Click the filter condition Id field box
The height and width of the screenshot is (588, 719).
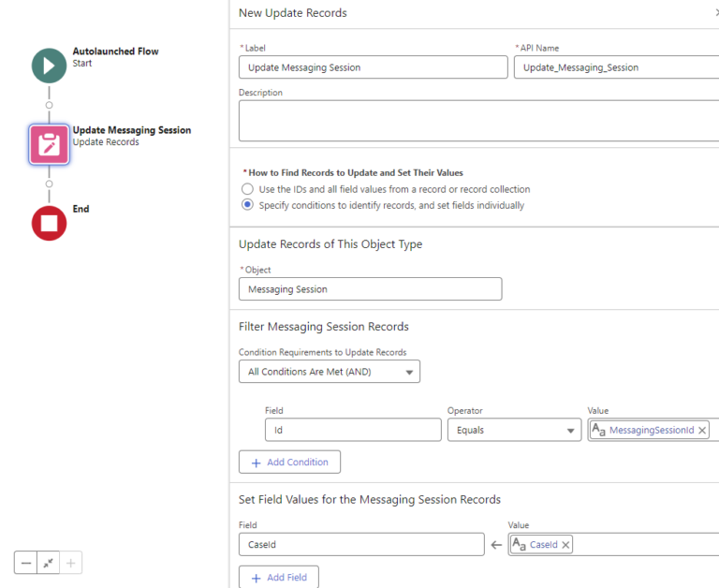pyautogui.click(x=353, y=430)
